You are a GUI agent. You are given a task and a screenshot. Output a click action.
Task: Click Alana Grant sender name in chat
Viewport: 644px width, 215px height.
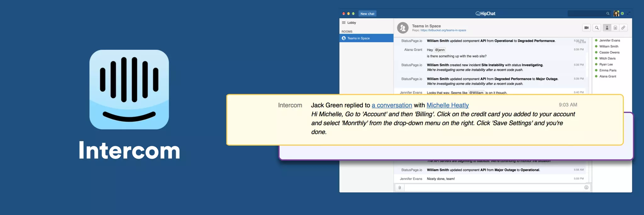coord(413,50)
